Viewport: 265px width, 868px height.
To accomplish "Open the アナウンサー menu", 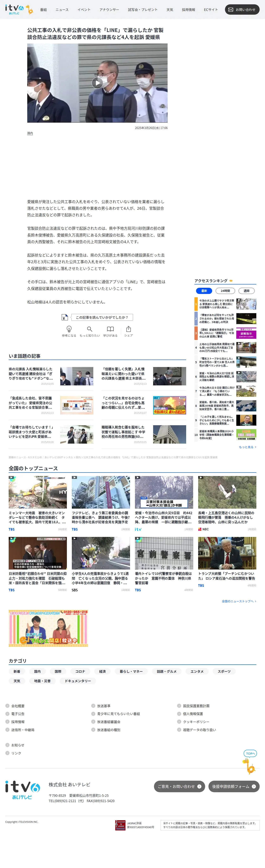I will point(109,10).
